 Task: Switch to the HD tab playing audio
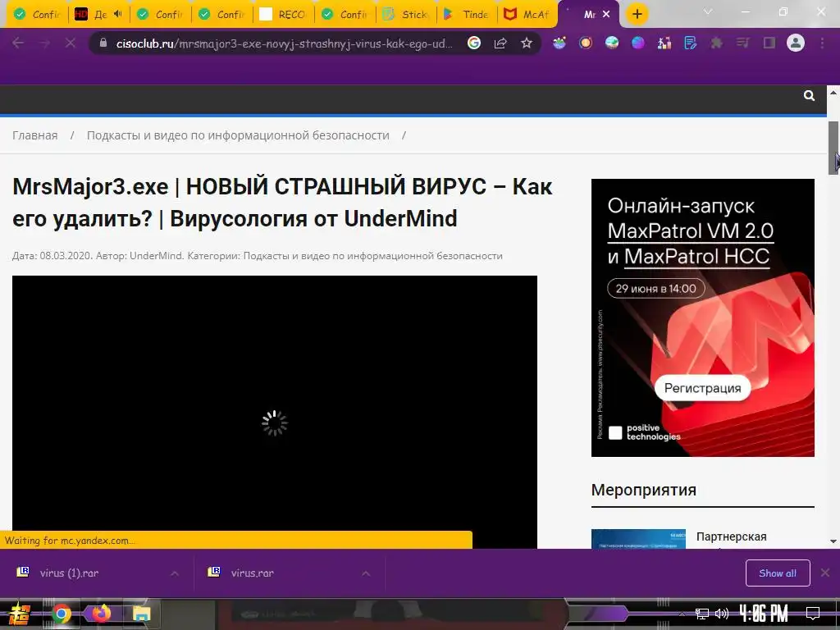pyautogui.click(x=98, y=15)
